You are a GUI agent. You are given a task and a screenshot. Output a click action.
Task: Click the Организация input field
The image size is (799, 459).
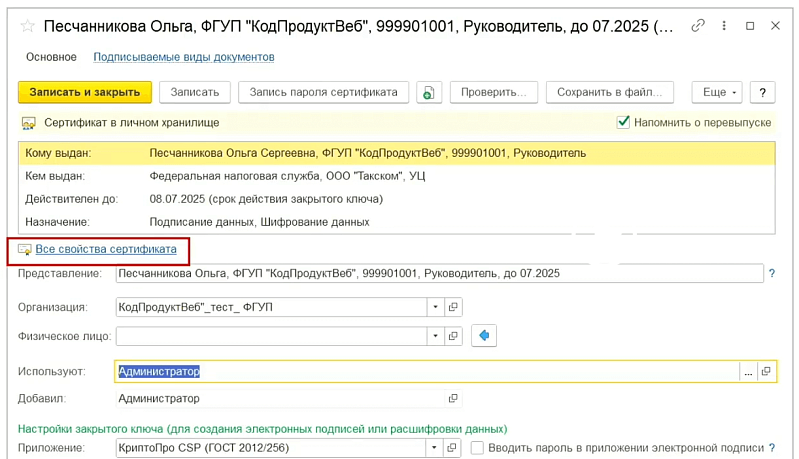(272, 307)
